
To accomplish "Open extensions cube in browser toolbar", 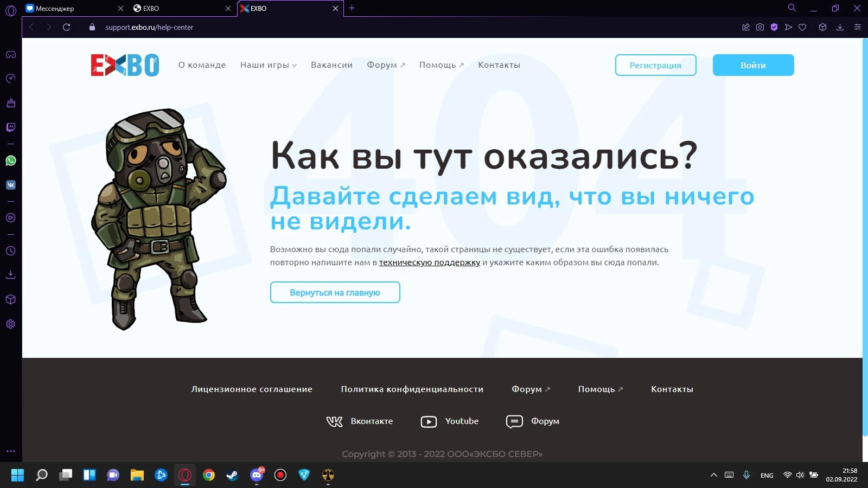I will pyautogui.click(x=822, y=27).
